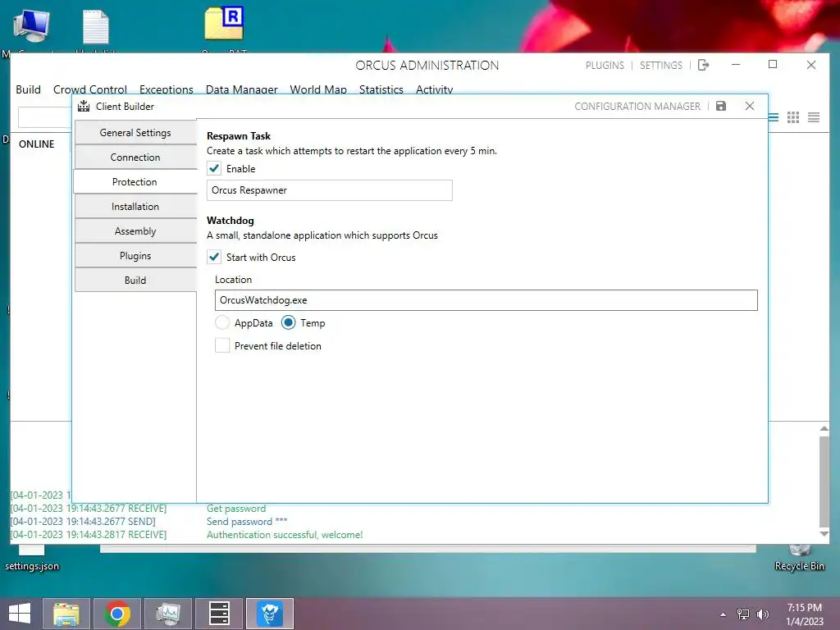
Task: Open the General Settings tab
Action: click(x=135, y=132)
